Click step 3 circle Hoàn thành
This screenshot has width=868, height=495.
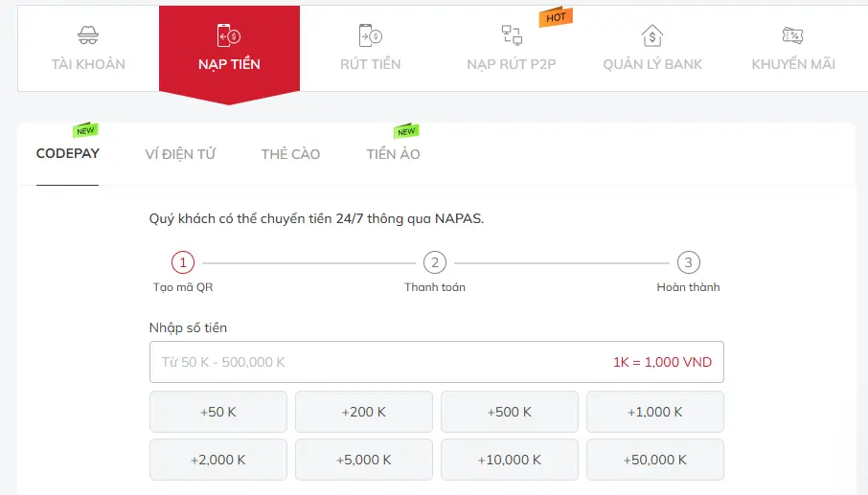tap(688, 262)
